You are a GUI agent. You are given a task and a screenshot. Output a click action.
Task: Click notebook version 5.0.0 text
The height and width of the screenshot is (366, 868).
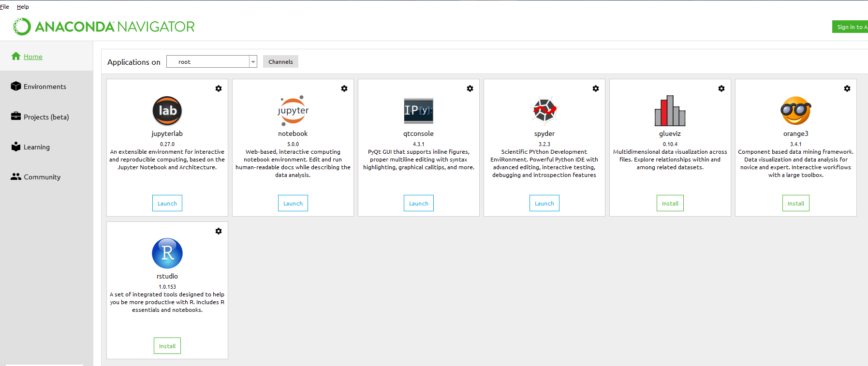pos(293,144)
